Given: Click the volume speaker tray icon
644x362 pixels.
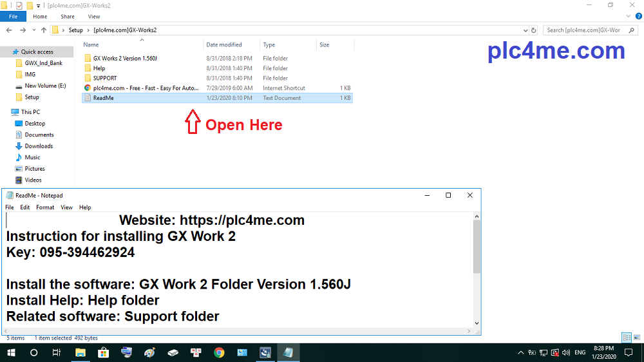Looking at the screenshot, I should 565,352.
